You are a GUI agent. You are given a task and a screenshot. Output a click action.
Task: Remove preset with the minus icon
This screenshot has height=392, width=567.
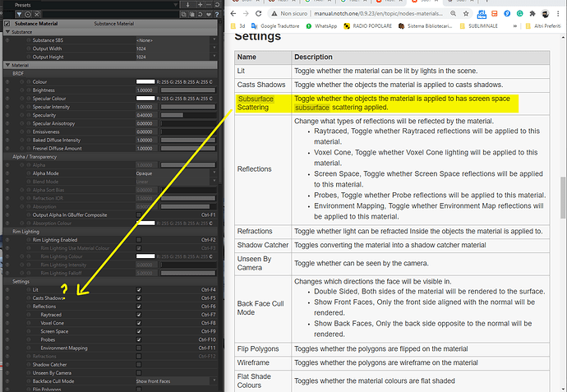tap(210, 5)
